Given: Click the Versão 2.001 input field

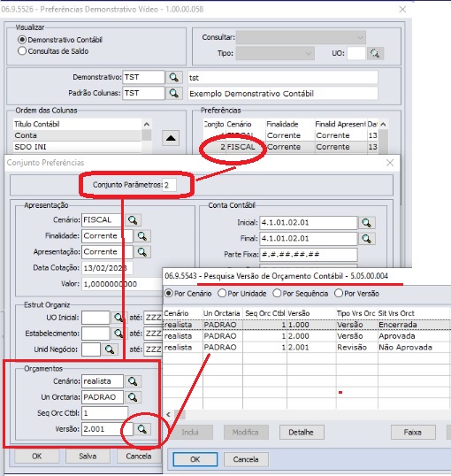Looking at the screenshot, I should tap(107, 429).
